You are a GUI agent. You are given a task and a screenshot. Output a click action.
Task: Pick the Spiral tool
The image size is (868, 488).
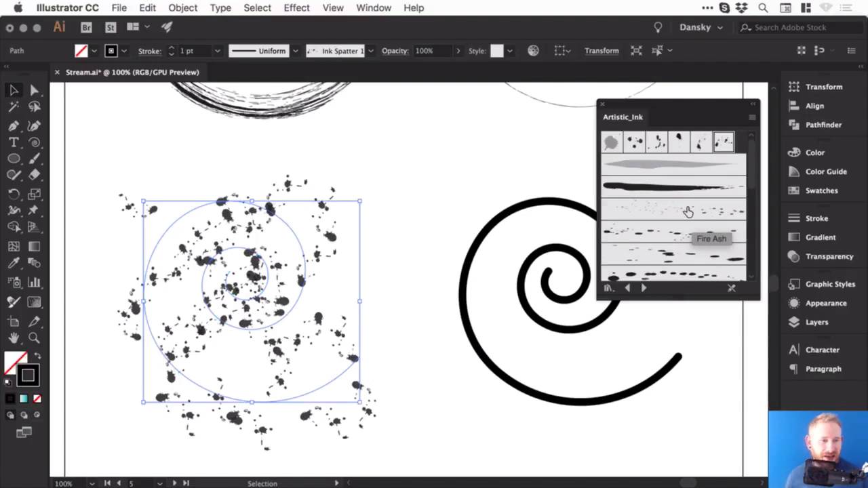(x=34, y=142)
